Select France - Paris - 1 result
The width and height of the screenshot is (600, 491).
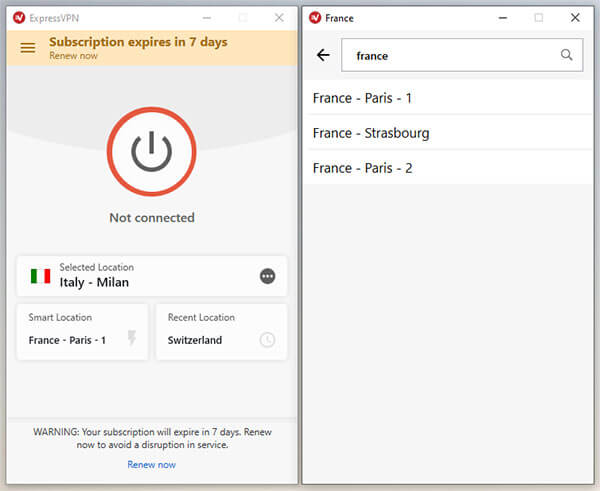click(448, 98)
